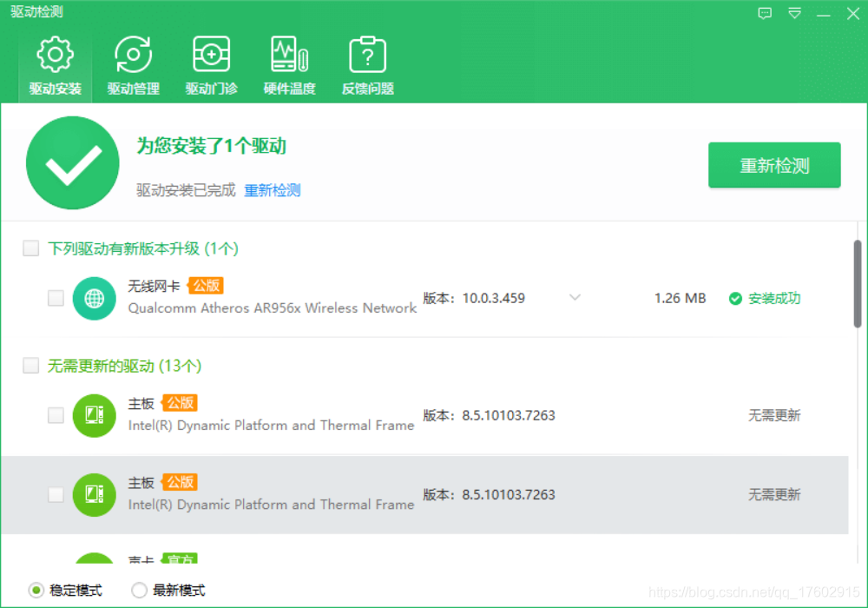Click the highlighted second 主板 motherboard icon
The height and width of the screenshot is (608, 868).
(94, 494)
